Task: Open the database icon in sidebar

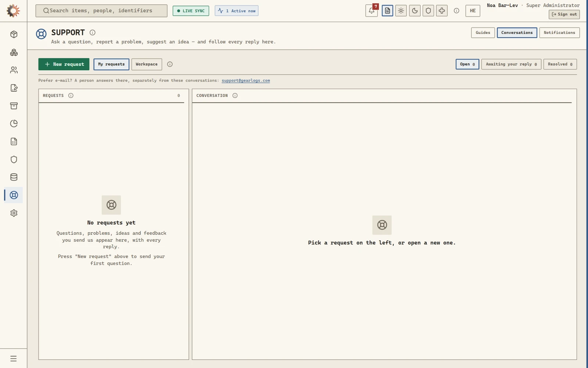Action: [x=14, y=177]
